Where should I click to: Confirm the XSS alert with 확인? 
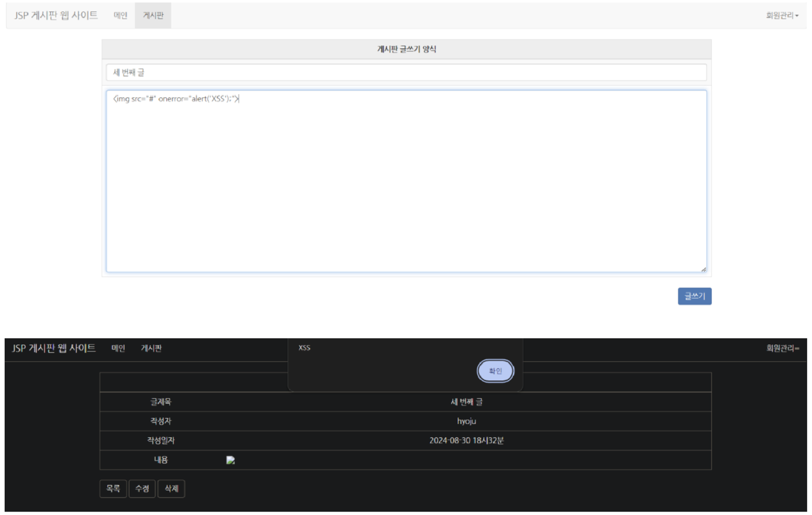495,371
